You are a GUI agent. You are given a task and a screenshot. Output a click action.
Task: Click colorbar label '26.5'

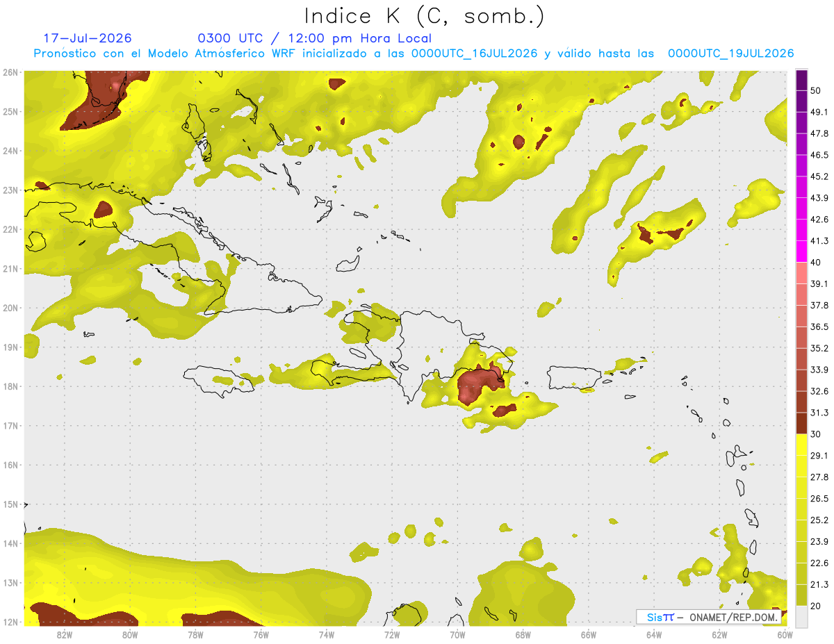click(819, 498)
